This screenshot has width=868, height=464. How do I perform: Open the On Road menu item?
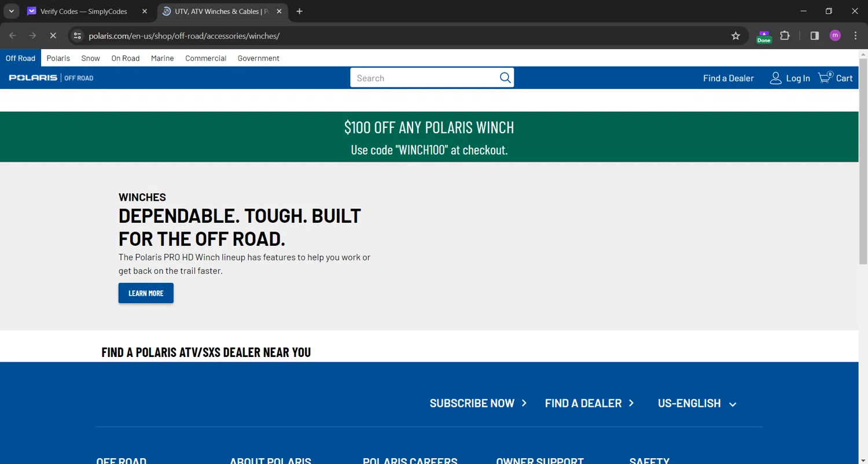pyautogui.click(x=126, y=58)
